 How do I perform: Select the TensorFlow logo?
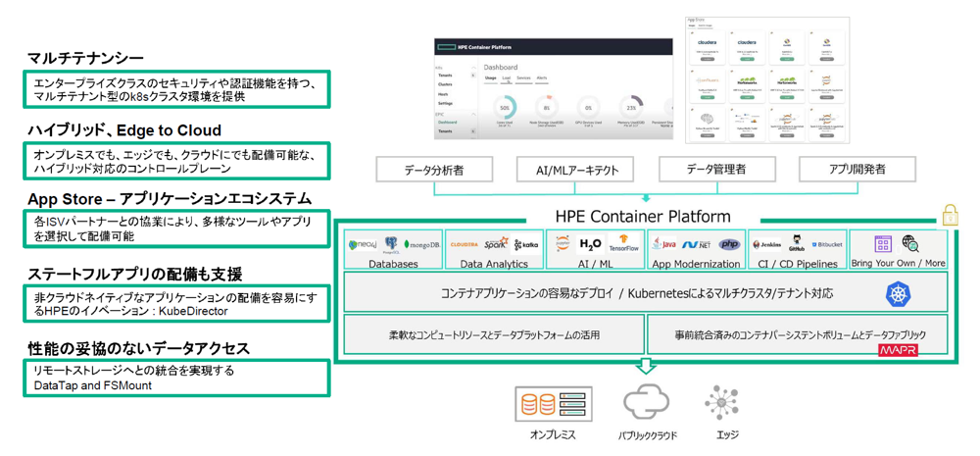(622, 243)
